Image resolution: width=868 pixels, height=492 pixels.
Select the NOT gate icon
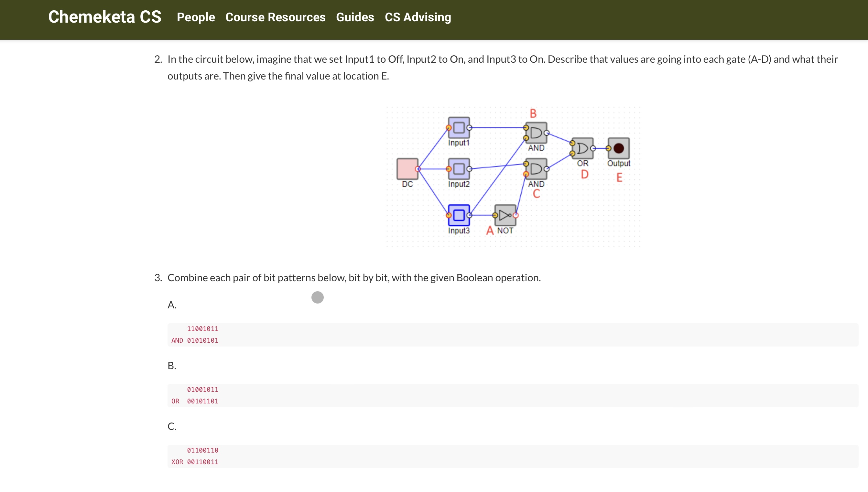pos(505,215)
